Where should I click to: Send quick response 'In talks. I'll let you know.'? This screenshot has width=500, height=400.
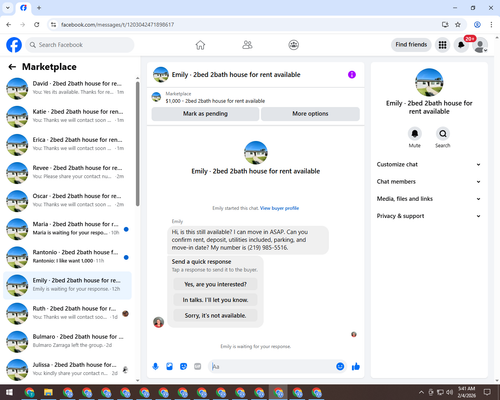(215, 300)
